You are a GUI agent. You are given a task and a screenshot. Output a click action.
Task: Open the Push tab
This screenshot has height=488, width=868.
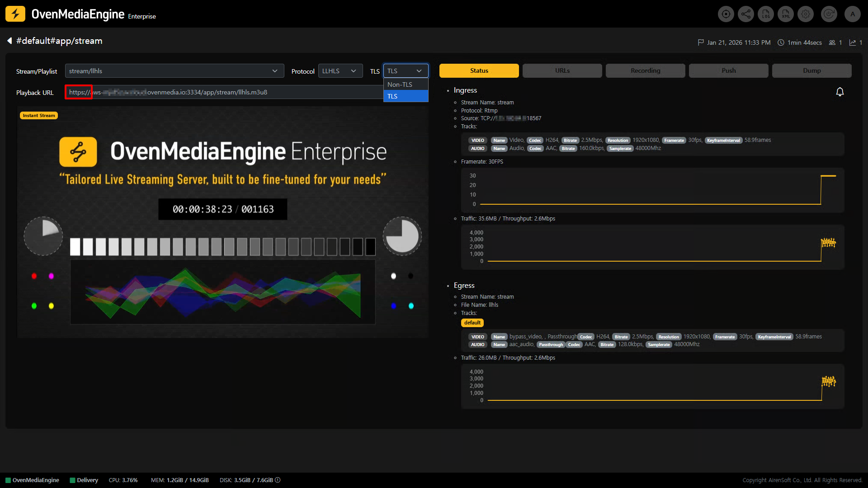(x=728, y=70)
